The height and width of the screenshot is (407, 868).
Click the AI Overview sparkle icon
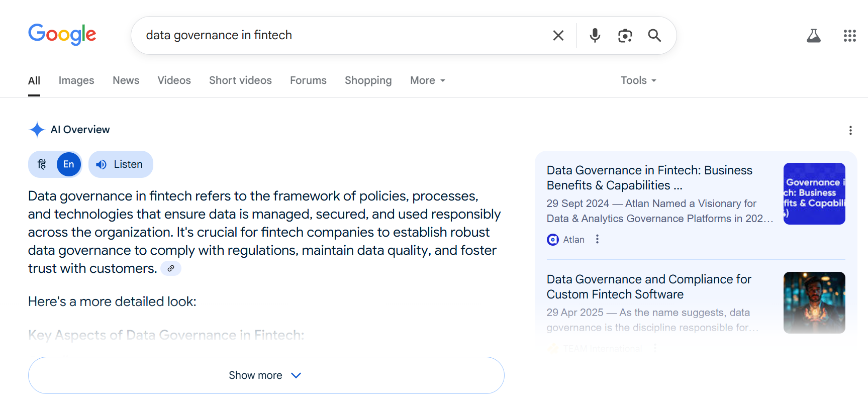[37, 130]
